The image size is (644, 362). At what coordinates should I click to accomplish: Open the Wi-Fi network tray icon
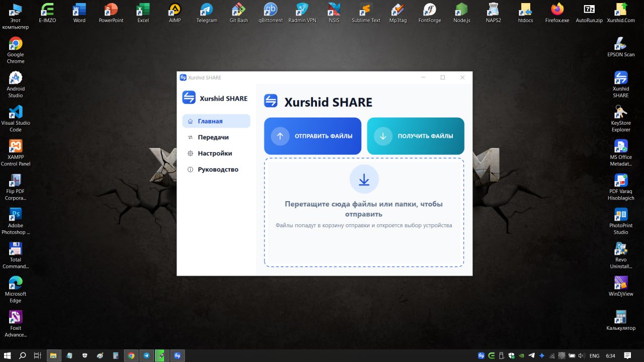coord(552,355)
